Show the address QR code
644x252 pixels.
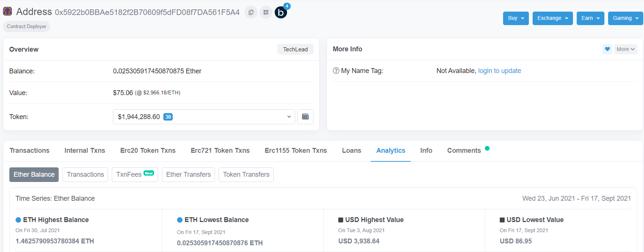tap(266, 12)
